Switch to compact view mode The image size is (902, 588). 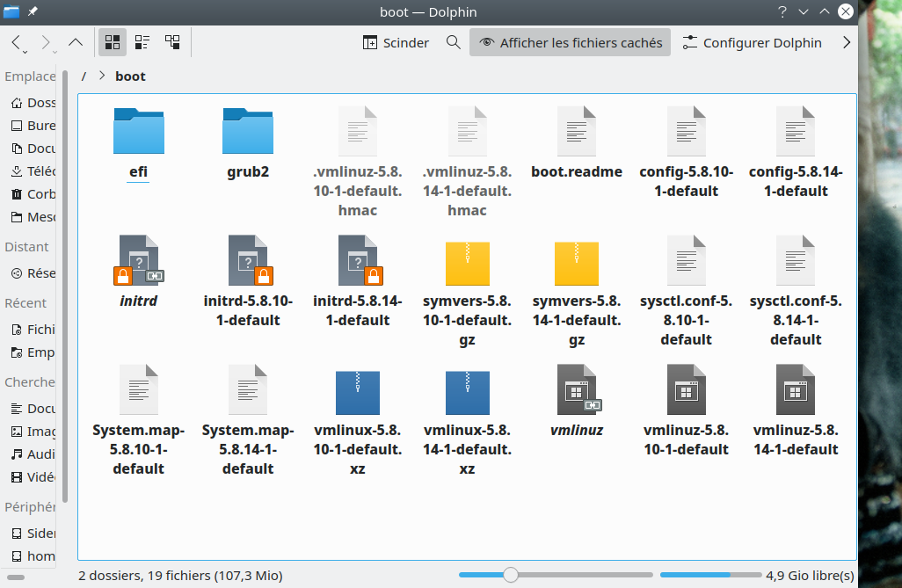tap(142, 42)
